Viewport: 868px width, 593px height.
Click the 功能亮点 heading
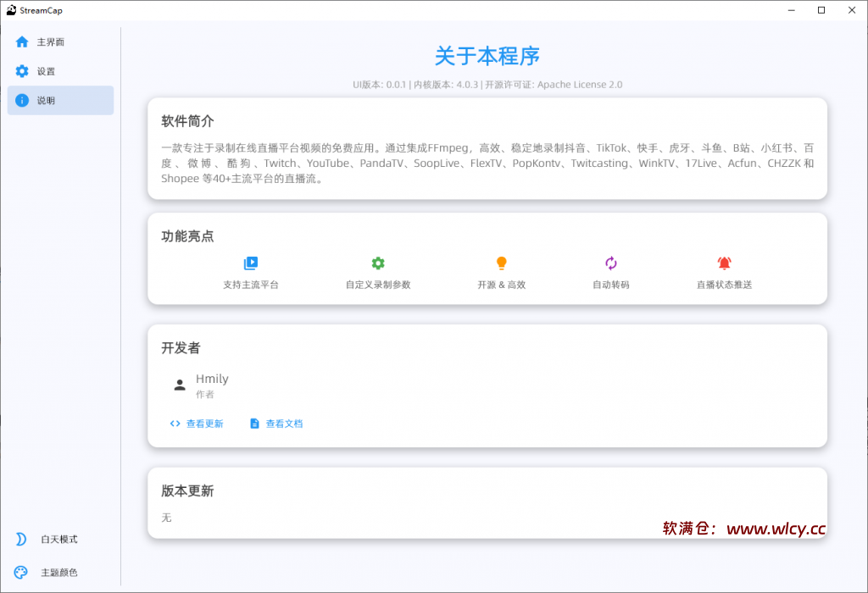click(187, 236)
